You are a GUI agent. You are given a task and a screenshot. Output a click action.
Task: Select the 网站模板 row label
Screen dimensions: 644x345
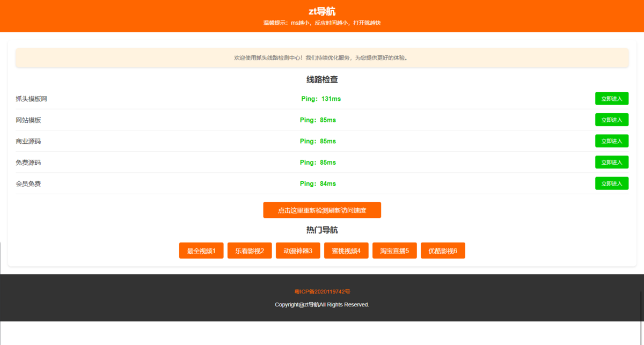pos(28,120)
